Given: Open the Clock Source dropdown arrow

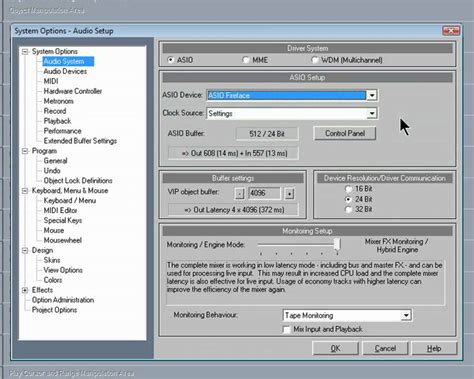Looking at the screenshot, I should click(x=372, y=114).
